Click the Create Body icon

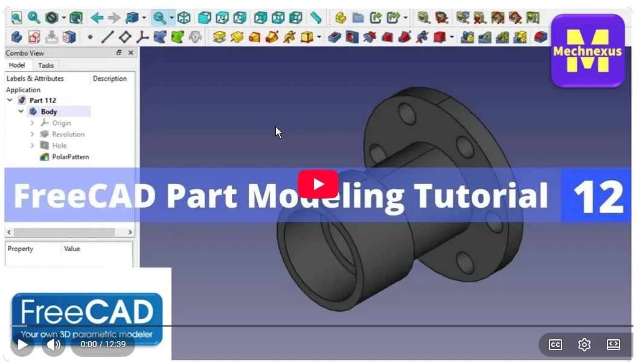17,37
